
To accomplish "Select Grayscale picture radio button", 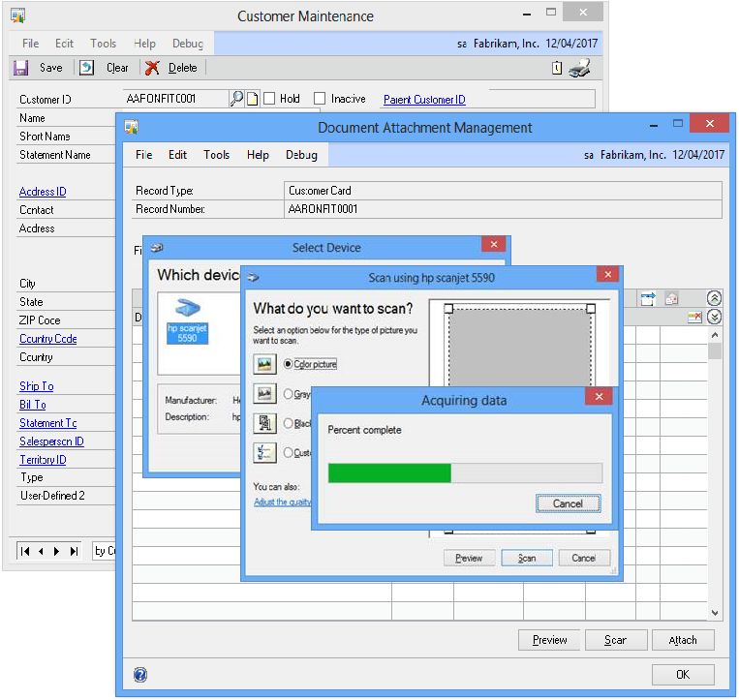I will (288, 393).
